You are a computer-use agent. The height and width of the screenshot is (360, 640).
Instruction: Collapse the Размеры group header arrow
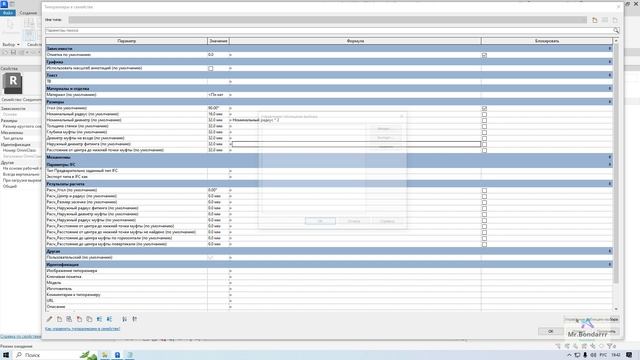tap(610, 102)
